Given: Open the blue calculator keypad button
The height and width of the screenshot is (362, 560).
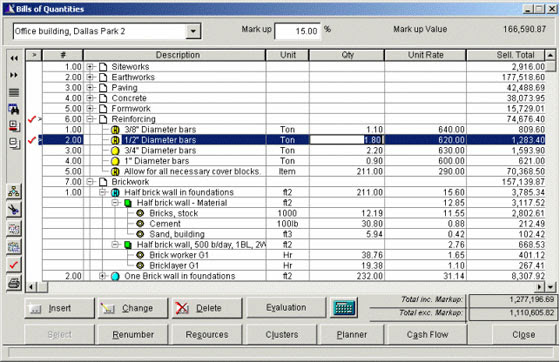Looking at the screenshot, I should pos(344,307).
